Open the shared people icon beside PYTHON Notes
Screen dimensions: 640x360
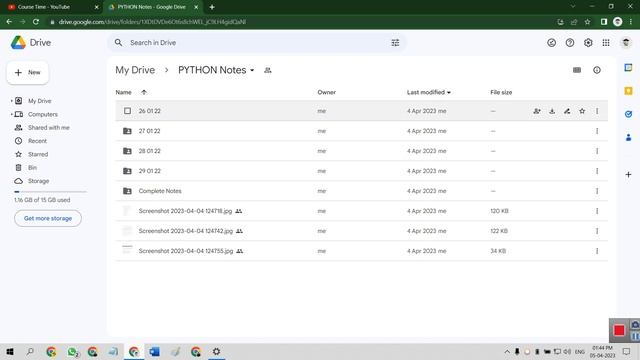[268, 70]
